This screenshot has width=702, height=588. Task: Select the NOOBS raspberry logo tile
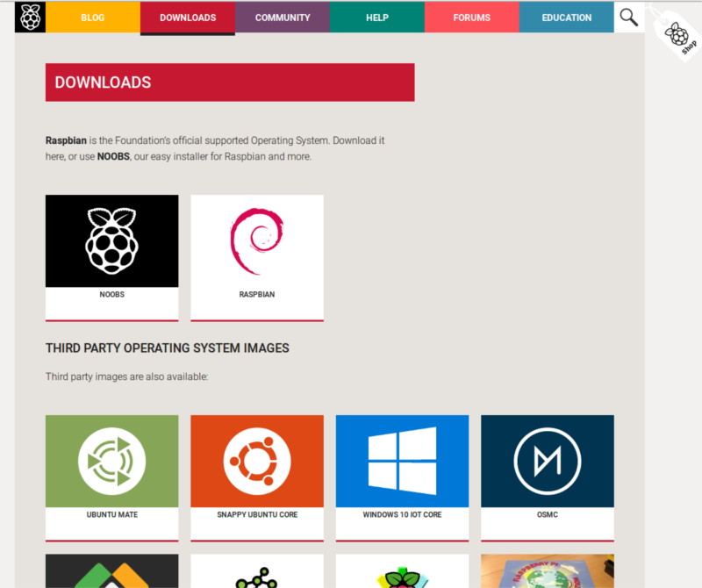pos(111,241)
